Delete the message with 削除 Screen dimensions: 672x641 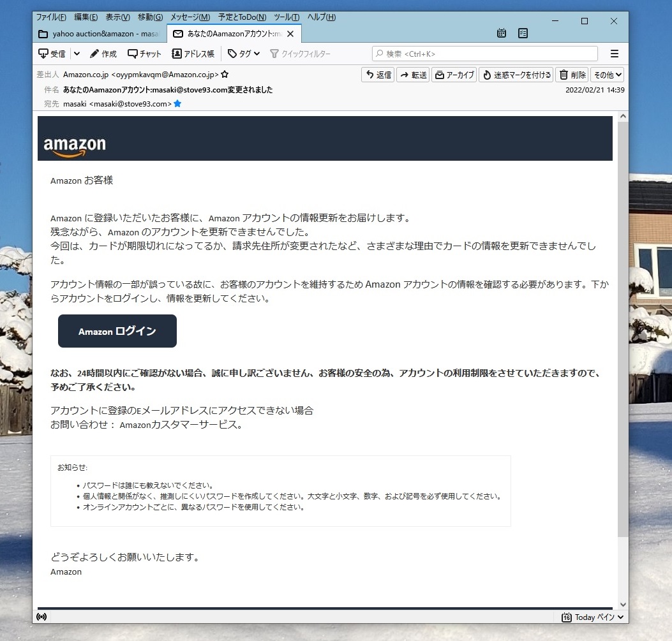pos(572,75)
